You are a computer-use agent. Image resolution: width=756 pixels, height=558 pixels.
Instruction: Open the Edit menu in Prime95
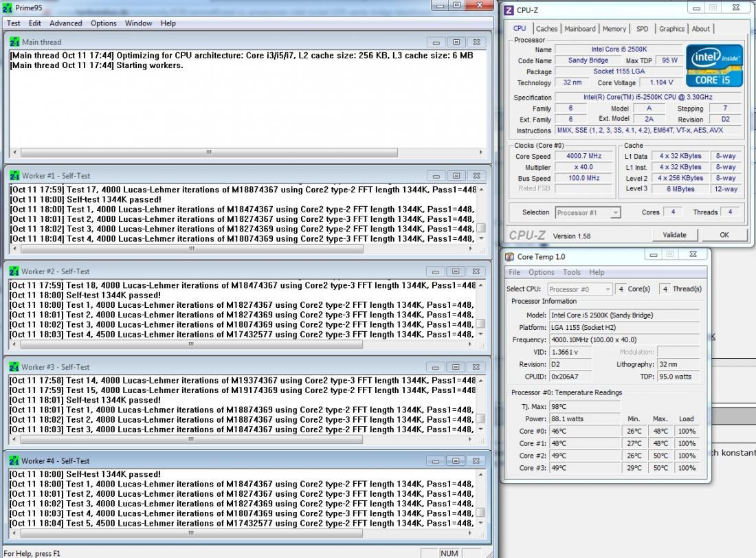[x=35, y=23]
